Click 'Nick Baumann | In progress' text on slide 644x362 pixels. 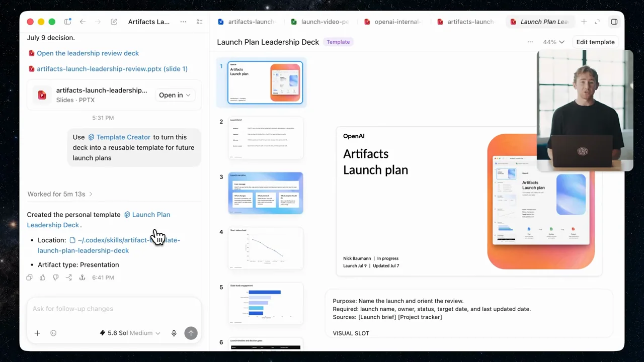pyautogui.click(x=371, y=258)
